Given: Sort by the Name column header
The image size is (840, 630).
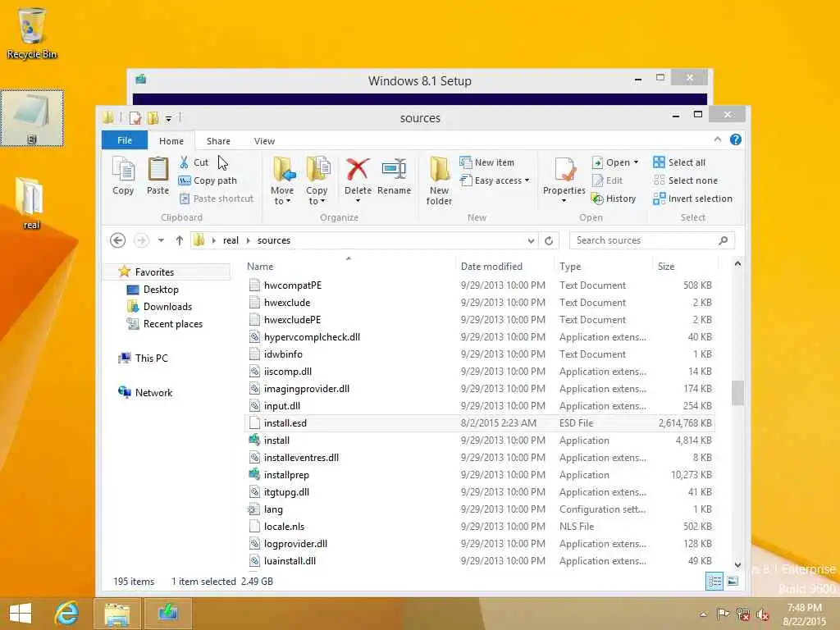Looking at the screenshot, I should [348, 267].
